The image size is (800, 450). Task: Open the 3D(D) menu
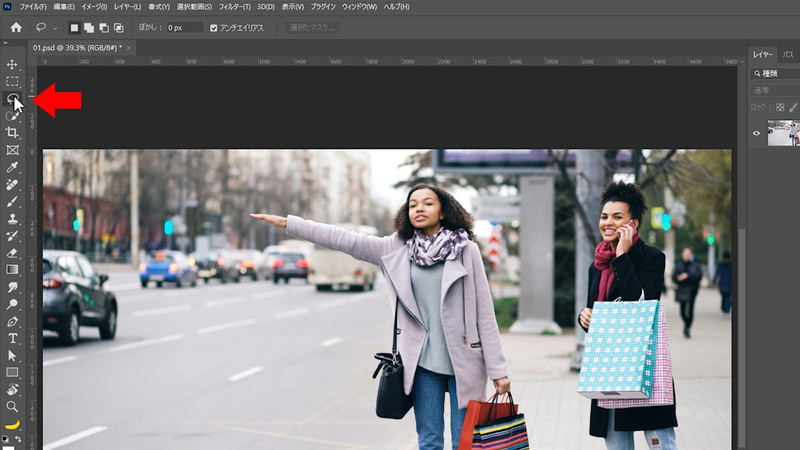[266, 7]
